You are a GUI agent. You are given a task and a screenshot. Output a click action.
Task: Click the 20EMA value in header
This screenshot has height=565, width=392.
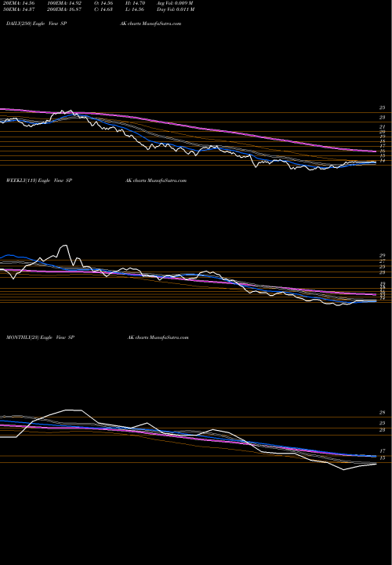pyautogui.click(x=19, y=3)
